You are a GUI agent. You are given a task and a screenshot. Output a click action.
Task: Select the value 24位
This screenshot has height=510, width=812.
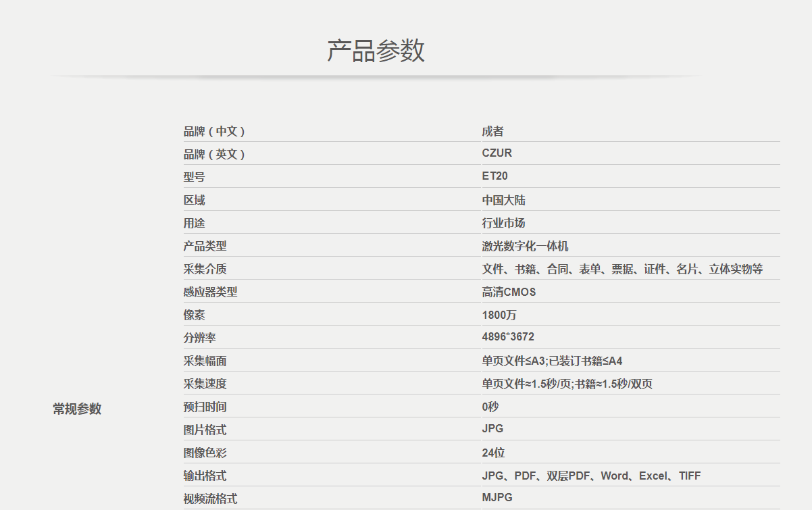click(493, 453)
